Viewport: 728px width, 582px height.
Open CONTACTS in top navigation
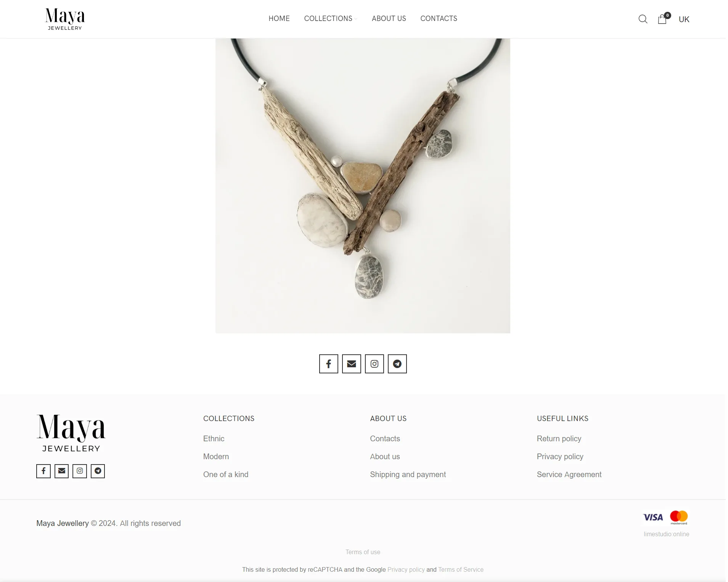439,19
